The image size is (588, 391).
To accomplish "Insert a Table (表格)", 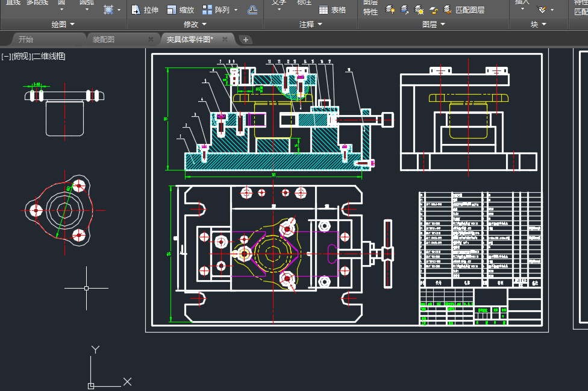I will (332, 10).
